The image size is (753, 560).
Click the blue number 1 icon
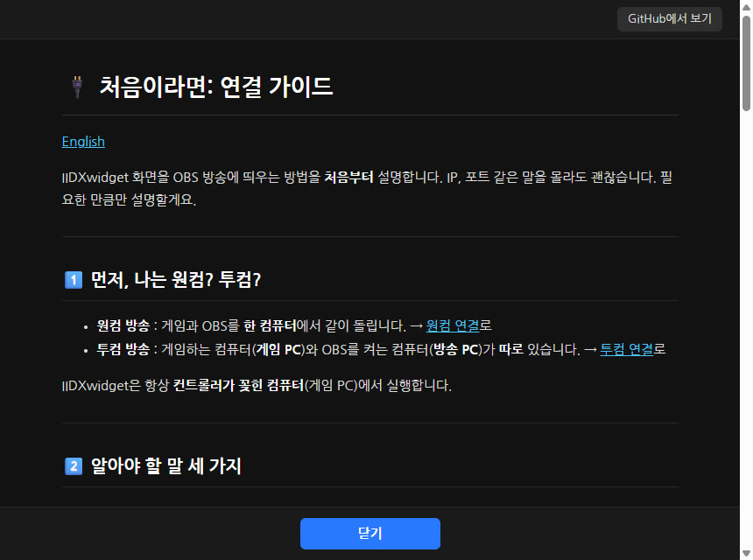[74, 280]
